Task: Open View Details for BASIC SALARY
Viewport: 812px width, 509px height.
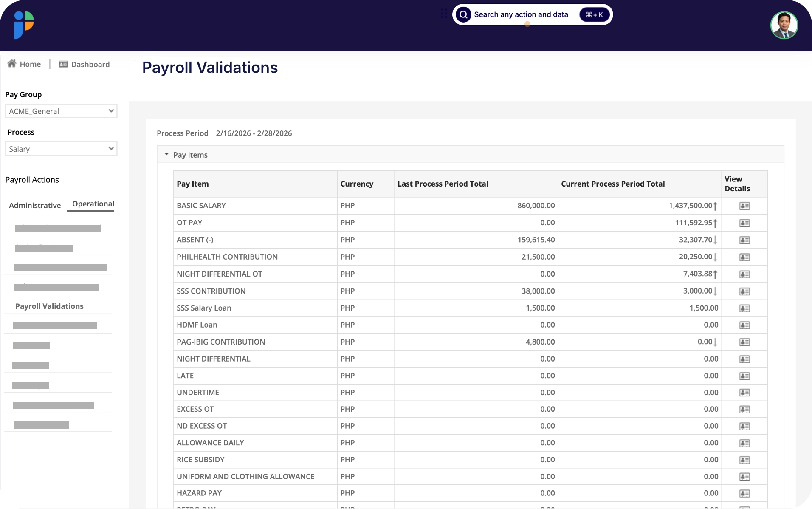Action: [744, 206]
